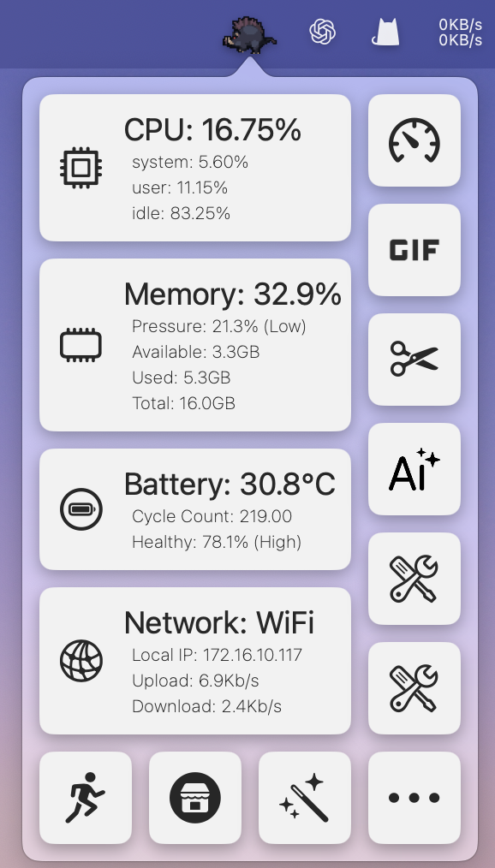Open the running figure runner selector
The width and height of the screenshot is (495, 868).
click(86, 798)
